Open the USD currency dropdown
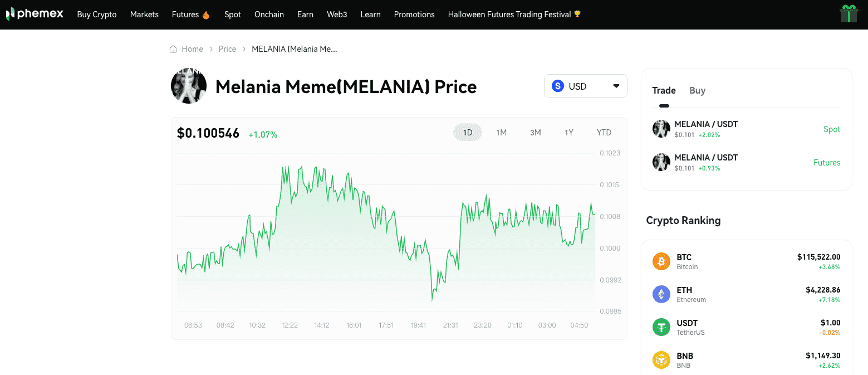 tap(585, 86)
